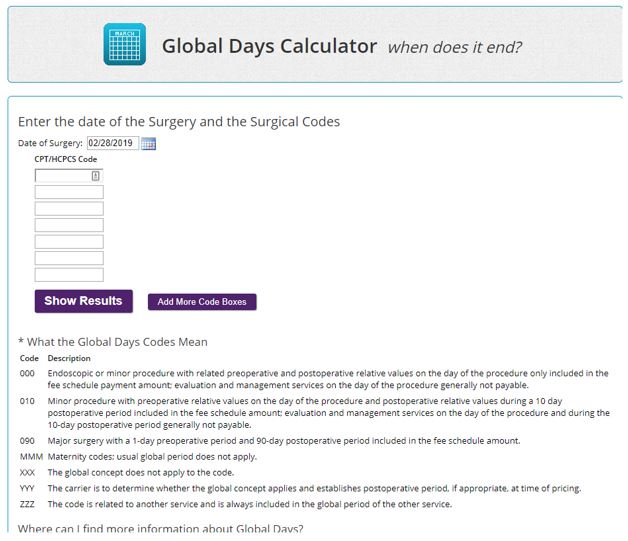Screen dimensions: 628x541
Task: Select the second CPT/HCPCS code box
Action: coord(69,192)
